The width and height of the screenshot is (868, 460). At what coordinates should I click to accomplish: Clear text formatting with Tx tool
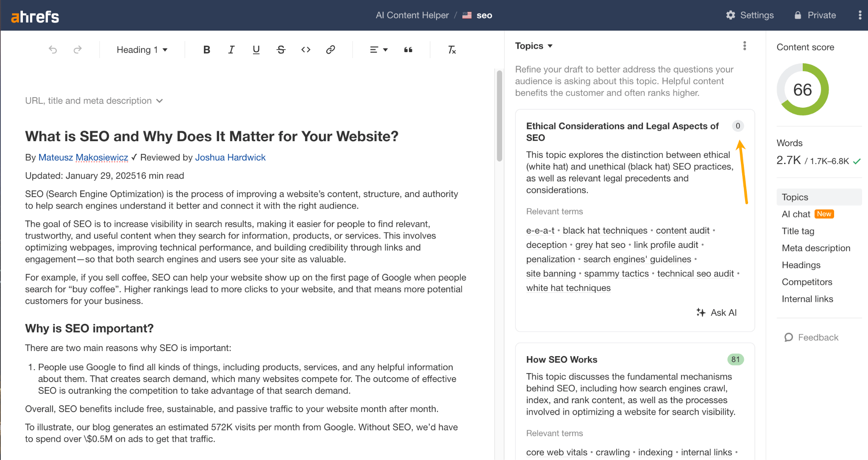coord(451,50)
